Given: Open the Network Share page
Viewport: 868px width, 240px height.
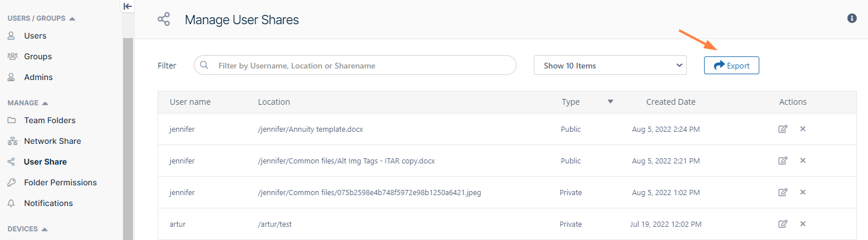Looking at the screenshot, I should click(x=52, y=141).
